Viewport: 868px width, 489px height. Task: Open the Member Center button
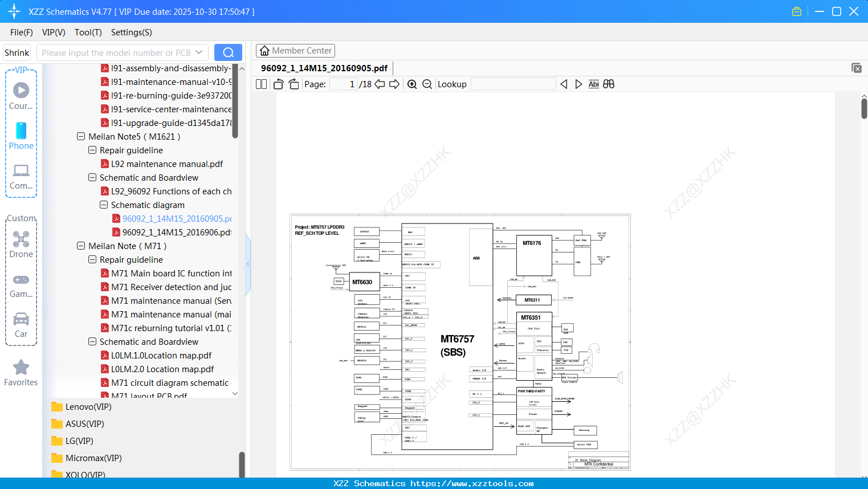tap(295, 51)
